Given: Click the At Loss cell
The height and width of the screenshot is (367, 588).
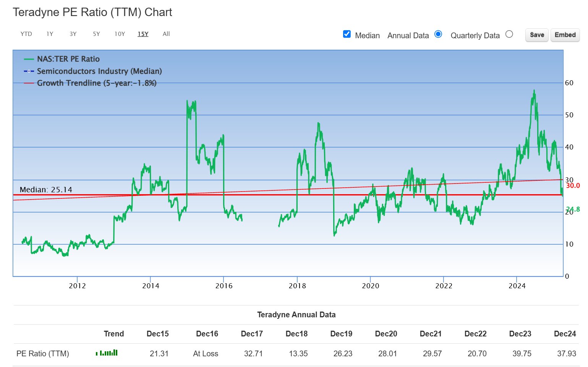Looking at the screenshot, I should pos(206,354).
